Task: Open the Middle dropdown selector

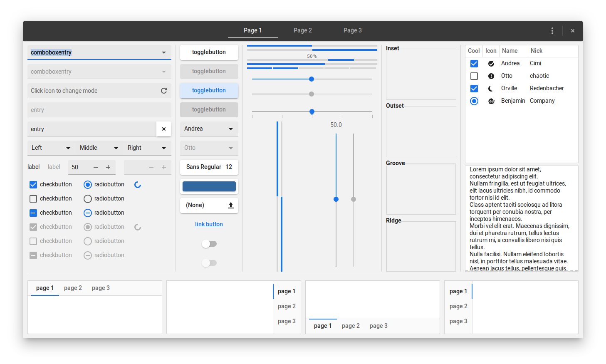Action: pos(99,148)
